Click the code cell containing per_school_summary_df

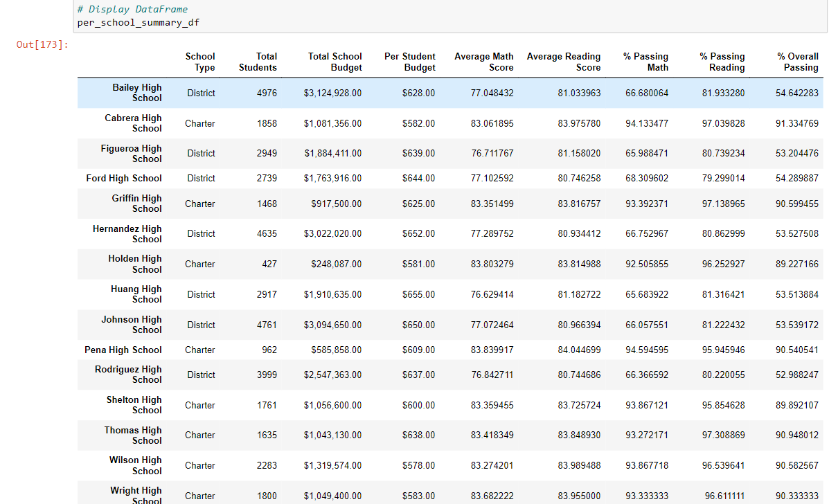click(450, 16)
